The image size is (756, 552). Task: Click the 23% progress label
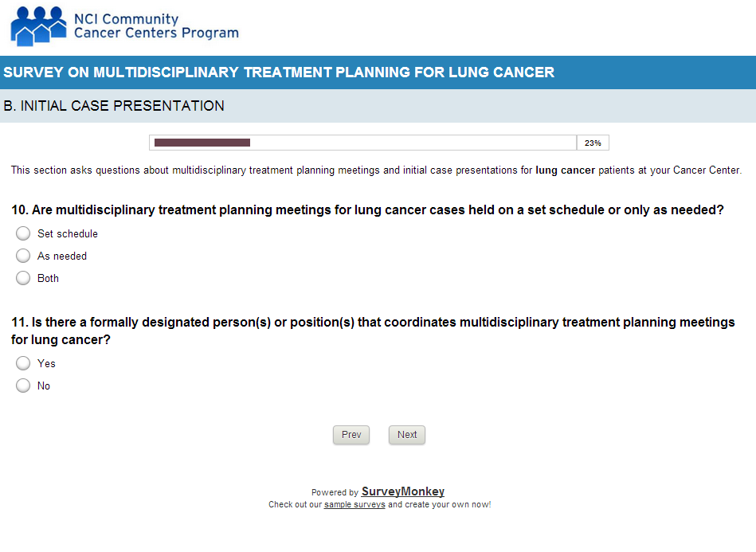tap(593, 143)
